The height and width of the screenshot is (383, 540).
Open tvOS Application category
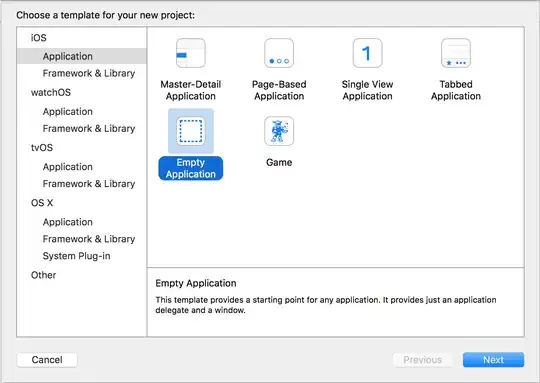[68, 167]
